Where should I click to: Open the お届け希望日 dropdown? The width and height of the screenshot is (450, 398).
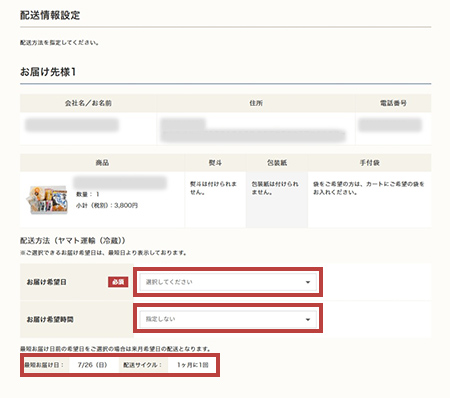click(x=228, y=282)
